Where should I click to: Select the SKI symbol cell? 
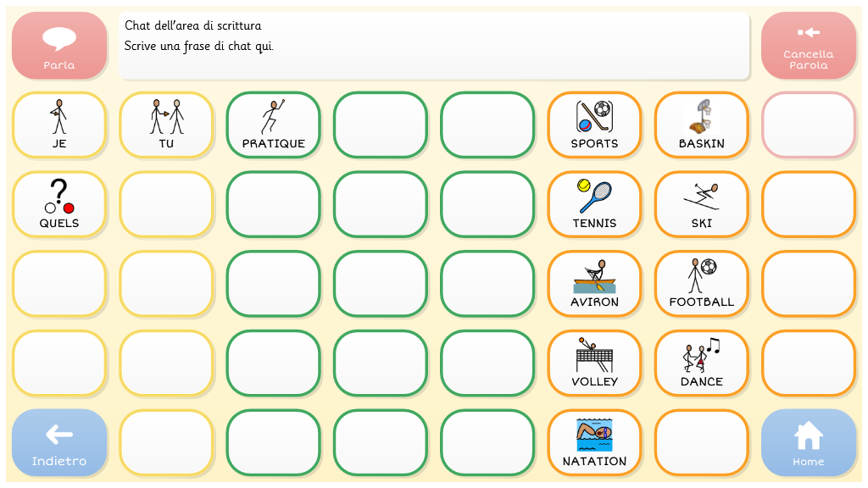(x=701, y=205)
